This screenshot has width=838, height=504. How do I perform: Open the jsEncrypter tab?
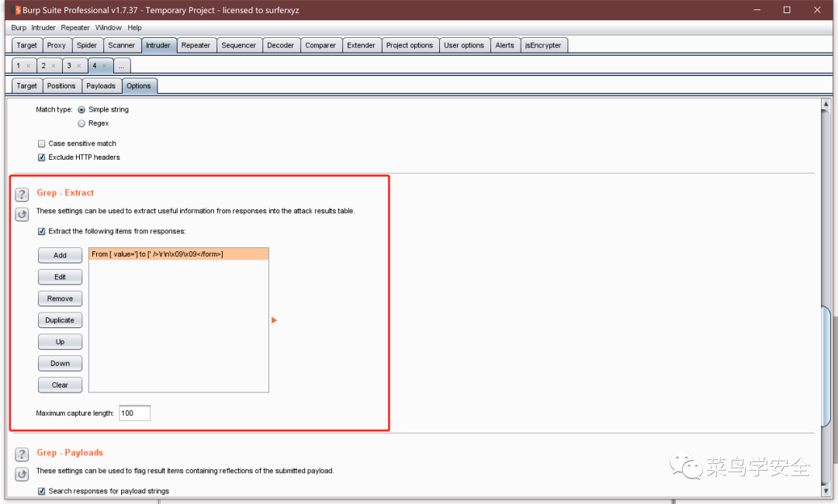pyautogui.click(x=543, y=46)
